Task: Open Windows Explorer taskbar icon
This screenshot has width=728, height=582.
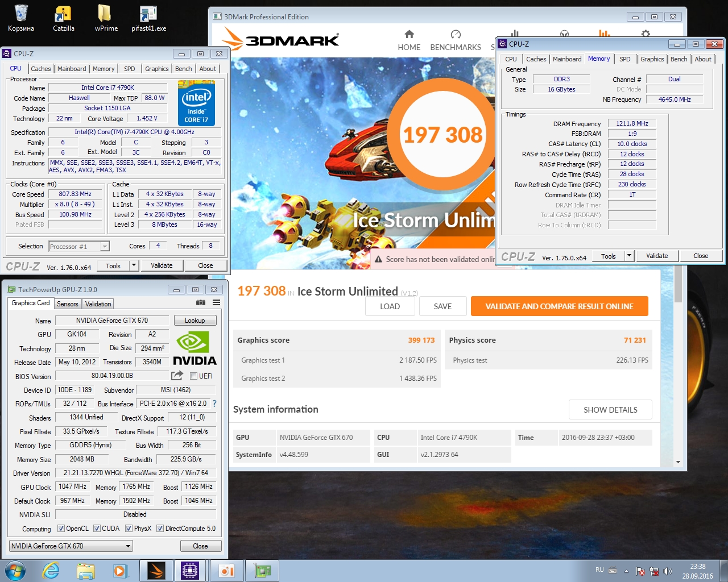Action: coord(86,571)
